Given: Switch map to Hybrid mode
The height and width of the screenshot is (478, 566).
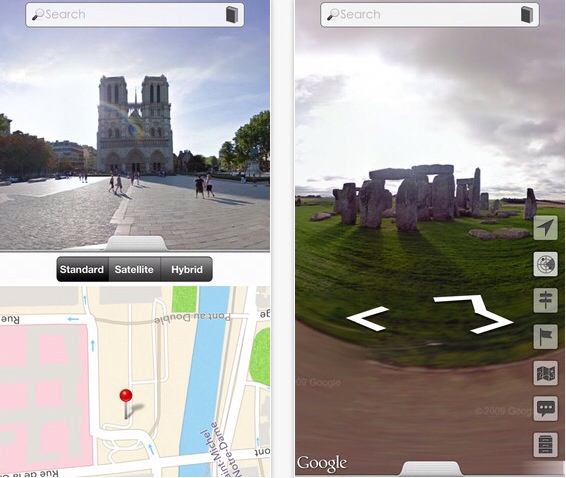Looking at the screenshot, I should click(187, 269).
